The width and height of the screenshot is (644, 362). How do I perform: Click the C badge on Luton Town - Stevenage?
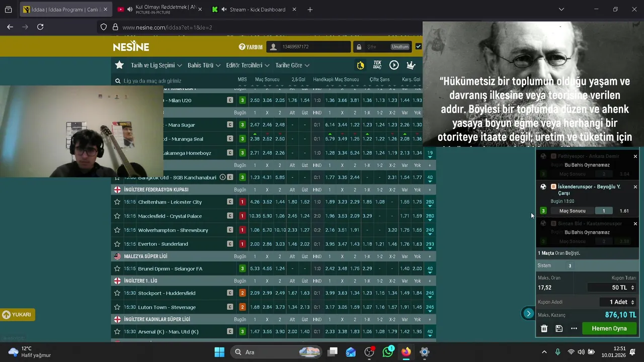pos(230,307)
